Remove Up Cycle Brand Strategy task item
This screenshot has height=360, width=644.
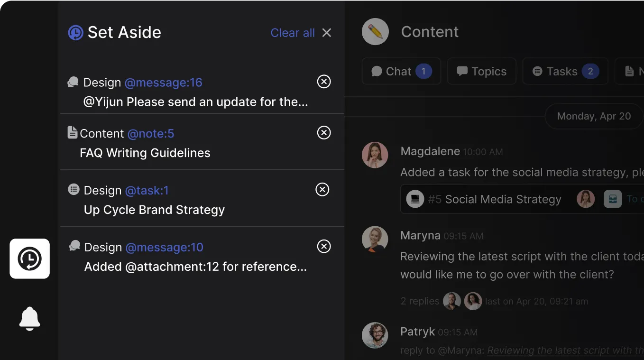pos(322,190)
